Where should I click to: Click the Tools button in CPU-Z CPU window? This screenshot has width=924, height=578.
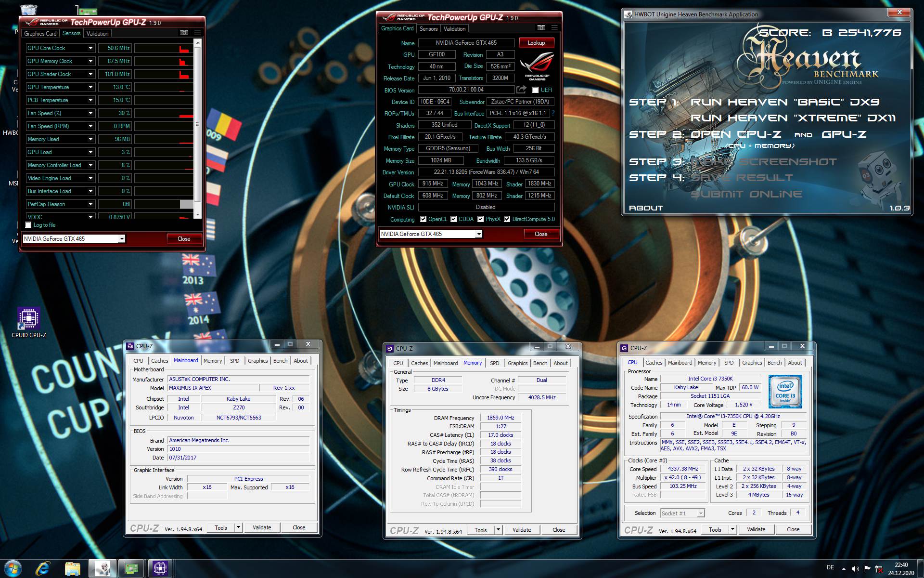715,529
